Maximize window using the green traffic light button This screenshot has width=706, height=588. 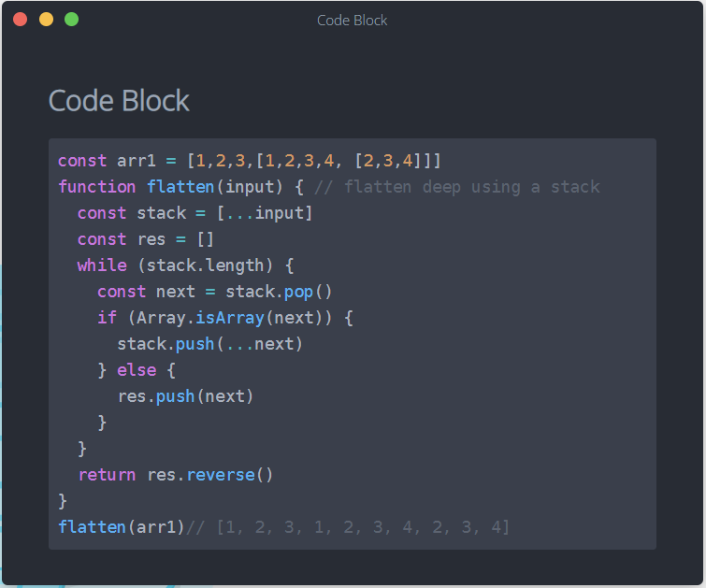pos(72,20)
